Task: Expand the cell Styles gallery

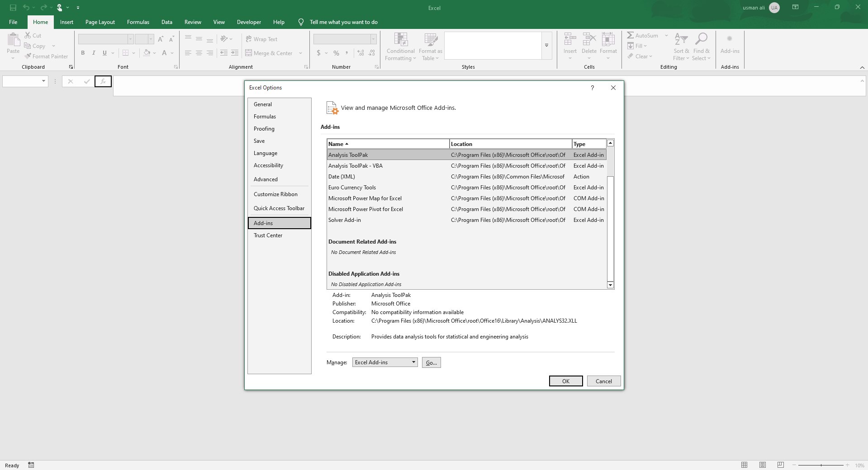Action: click(x=547, y=45)
